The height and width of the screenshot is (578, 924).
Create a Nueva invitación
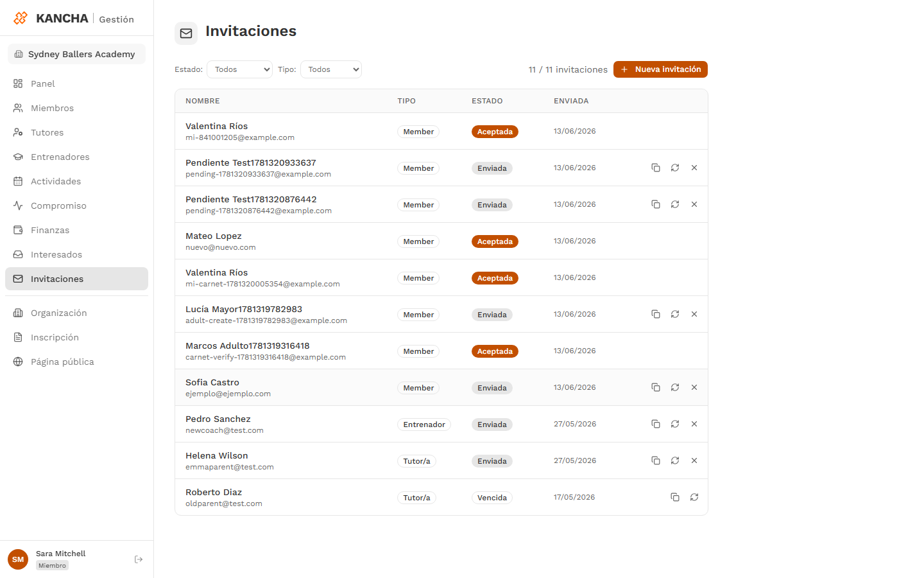pos(660,69)
